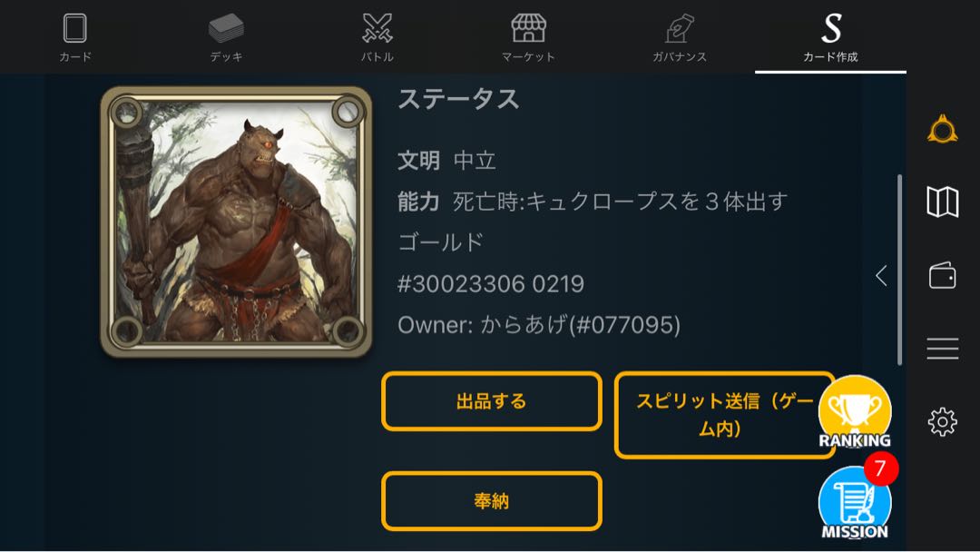This screenshot has height=552, width=980.
Task: Open the settings gear icon
Action: [x=943, y=422]
